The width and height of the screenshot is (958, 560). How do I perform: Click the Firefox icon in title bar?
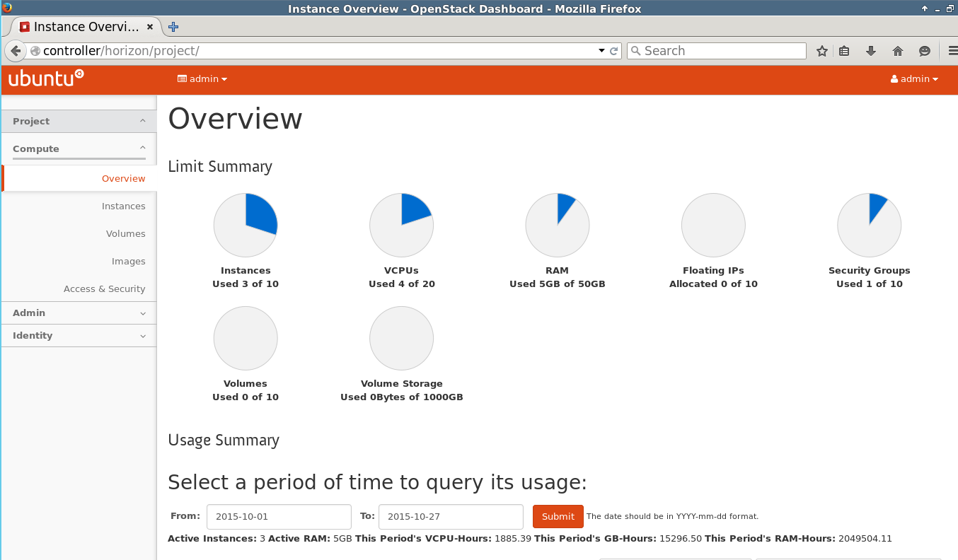7,8
